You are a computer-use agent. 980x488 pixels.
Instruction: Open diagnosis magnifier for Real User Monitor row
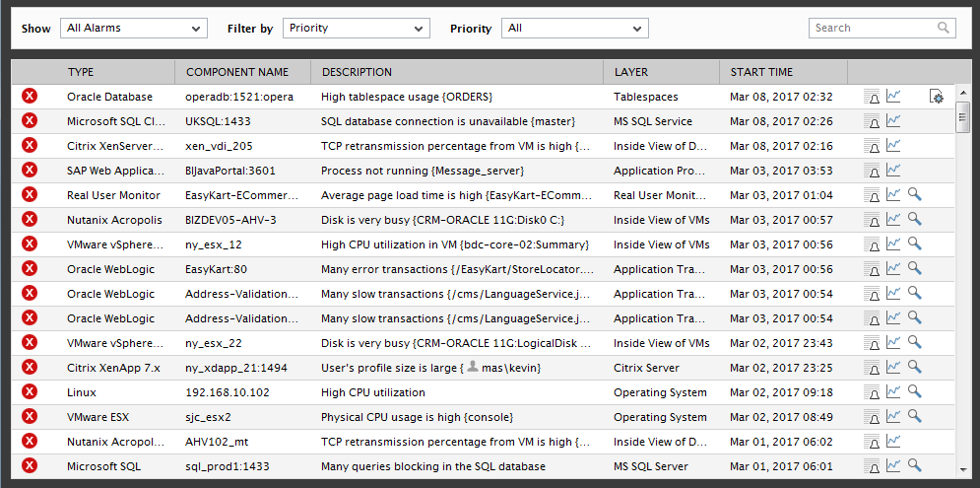click(x=915, y=194)
